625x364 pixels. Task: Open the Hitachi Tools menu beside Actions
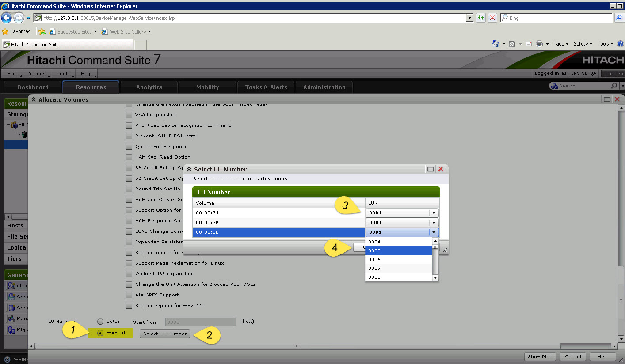tap(63, 74)
